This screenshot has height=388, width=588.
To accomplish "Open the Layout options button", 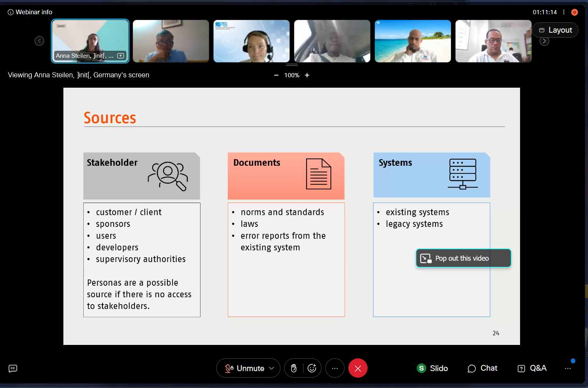I will [x=555, y=30].
